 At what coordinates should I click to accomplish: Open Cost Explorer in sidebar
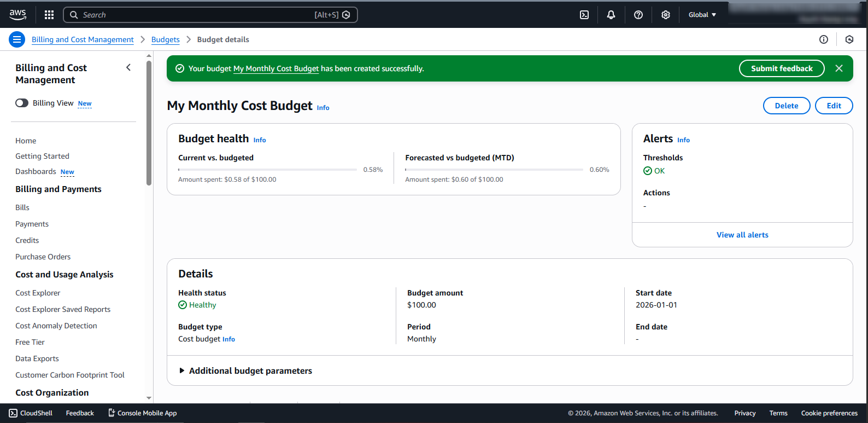pyautogui.click(x=38, y=293)
